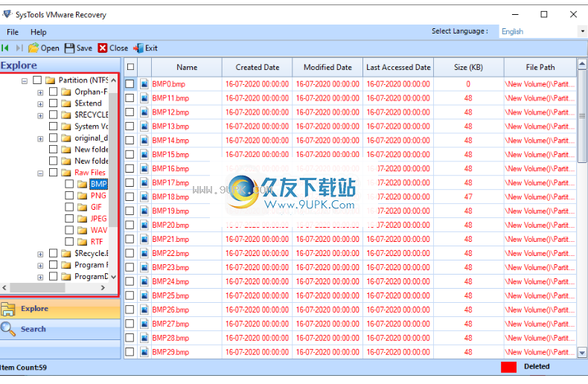The image size is (588, 384).
Task: Click the BMP13.bmp file type icon
Action: [144, 127]
